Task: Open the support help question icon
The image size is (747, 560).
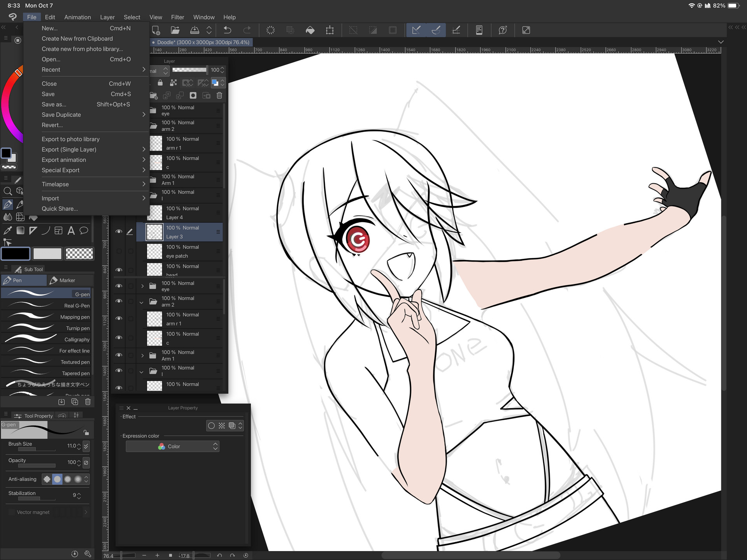Action: [503, 30]
